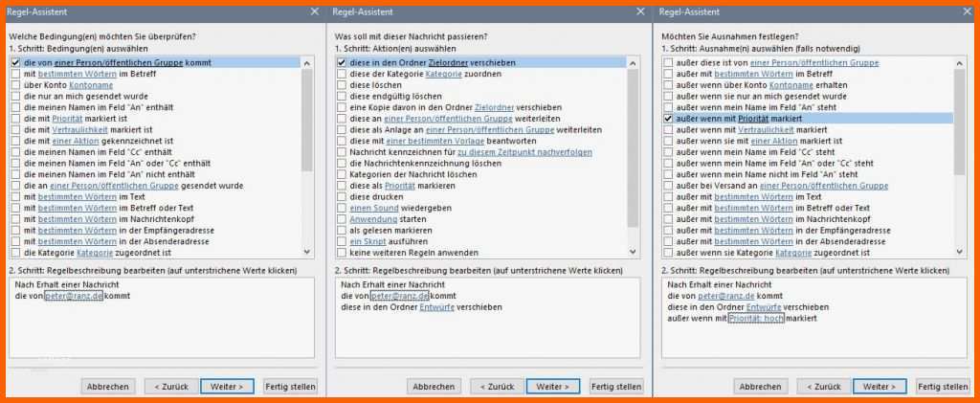Check "Kategorien der Nachricht löschen" action checkbox
This screenshot has height=403, width=980.
342,174
